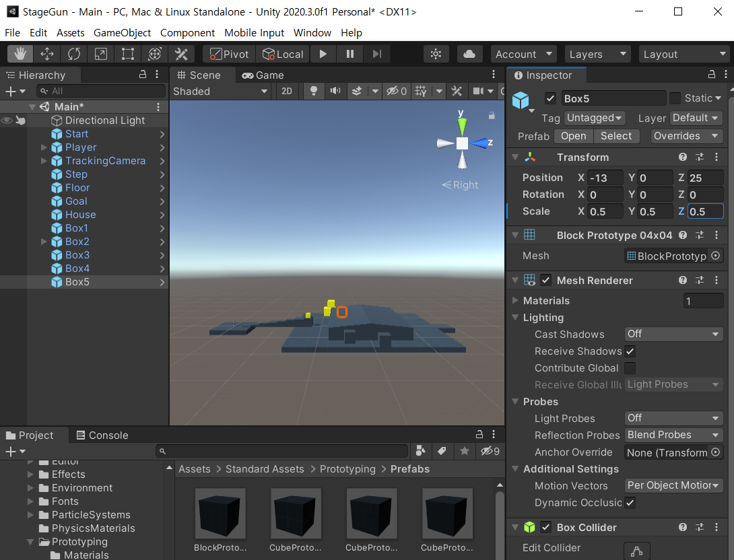Open Mesh Renderer presets icon

(x=700, y=280)
